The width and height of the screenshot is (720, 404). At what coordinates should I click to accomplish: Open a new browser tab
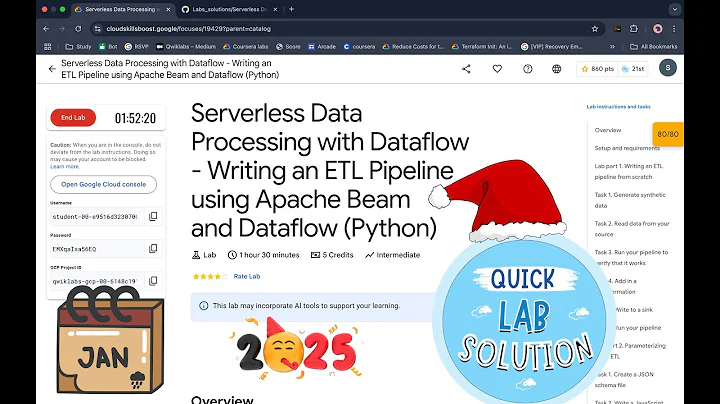click(x=291, y=9)
